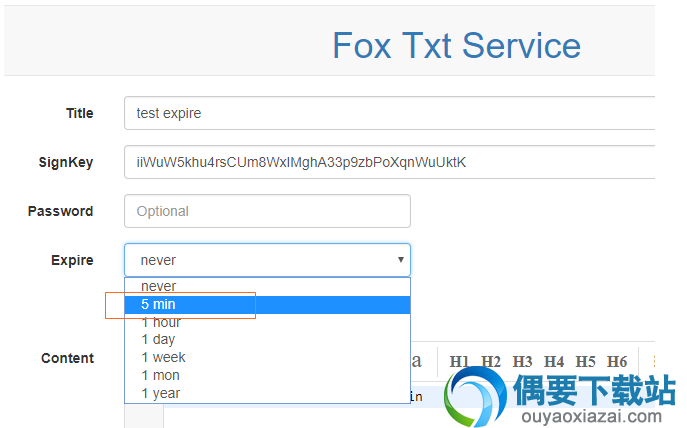Focus the optional Password field
Screen dimensions: 687x428
click(x=267, y=211)
